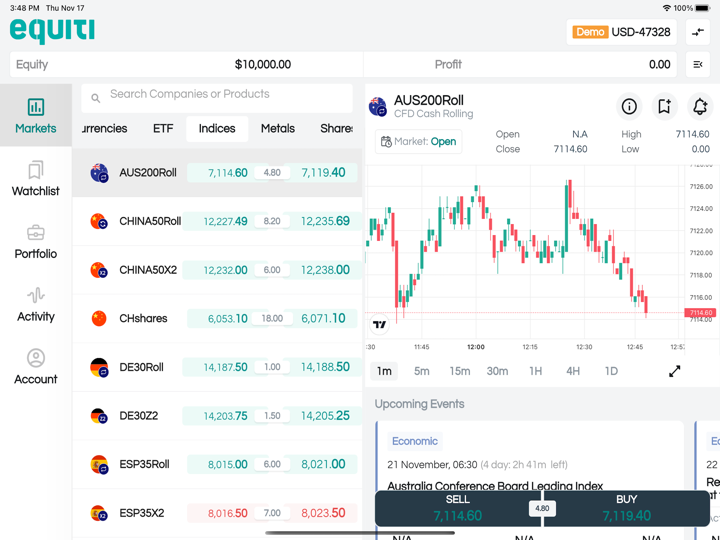720x540 pixels.
Task: Open the ETF category tab
Action: click(163, 128)
